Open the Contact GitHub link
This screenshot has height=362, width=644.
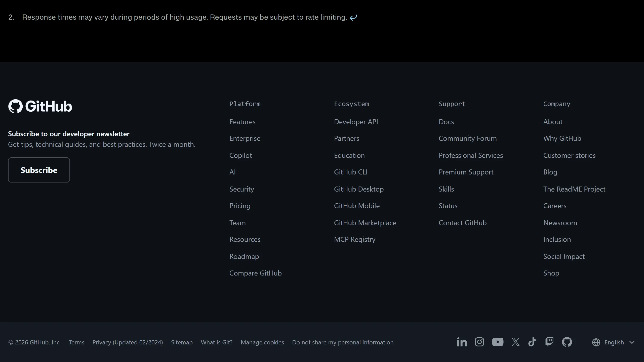point(462,223)
